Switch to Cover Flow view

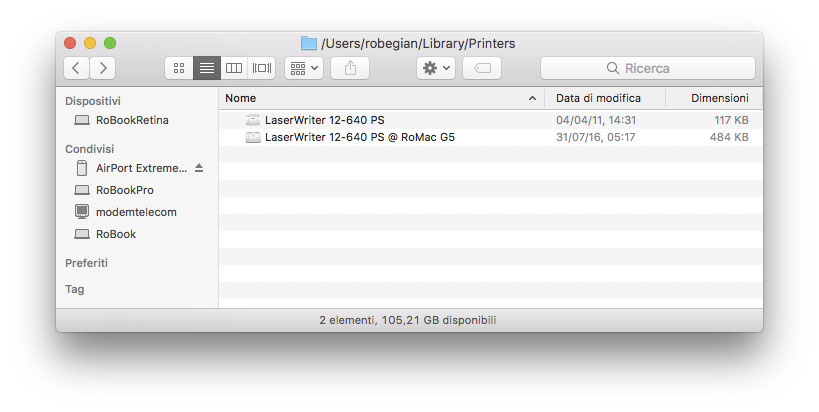tap(262, 68)
